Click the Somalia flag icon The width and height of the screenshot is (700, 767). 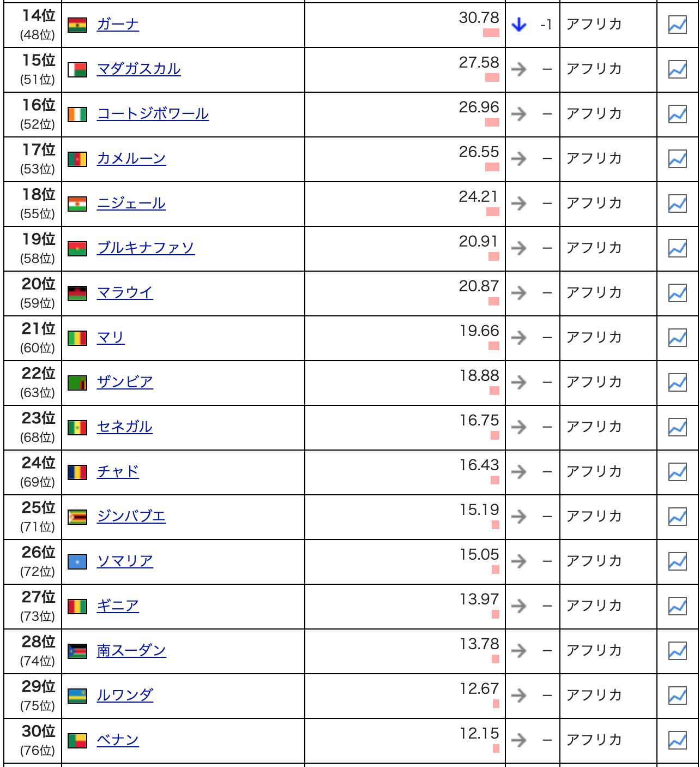click(77, 562)
